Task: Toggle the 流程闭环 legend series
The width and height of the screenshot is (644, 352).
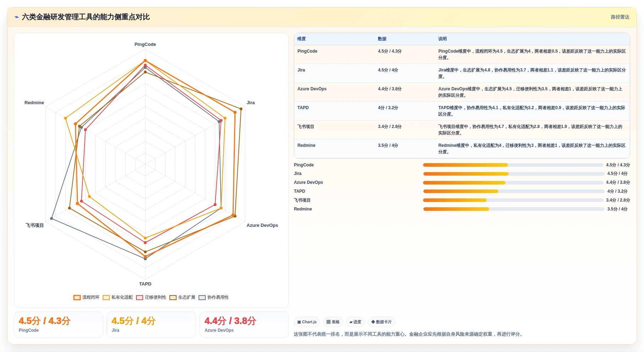Action: (x=86, y=297)
